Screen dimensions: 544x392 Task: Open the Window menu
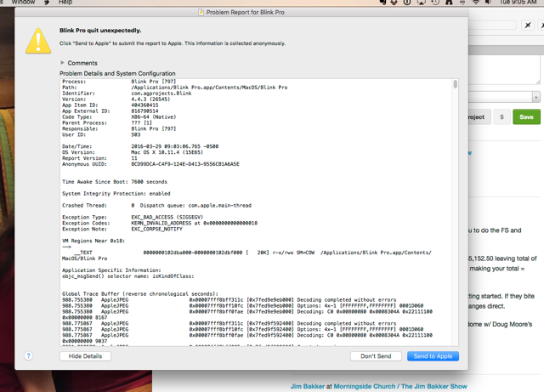pyautogui.click(x=23, y=2)
